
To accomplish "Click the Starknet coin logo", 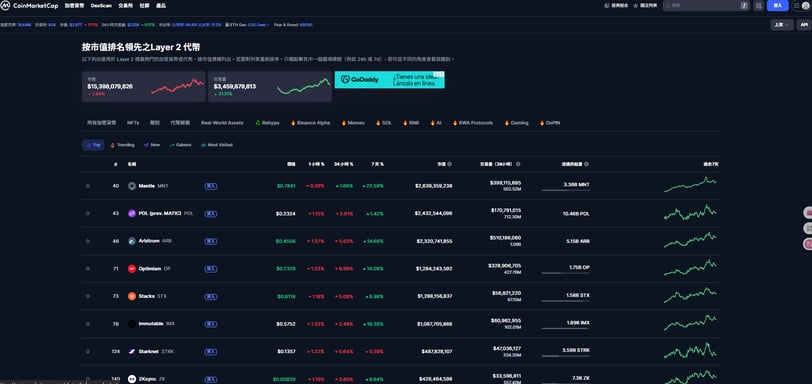I will coord(132,351).
